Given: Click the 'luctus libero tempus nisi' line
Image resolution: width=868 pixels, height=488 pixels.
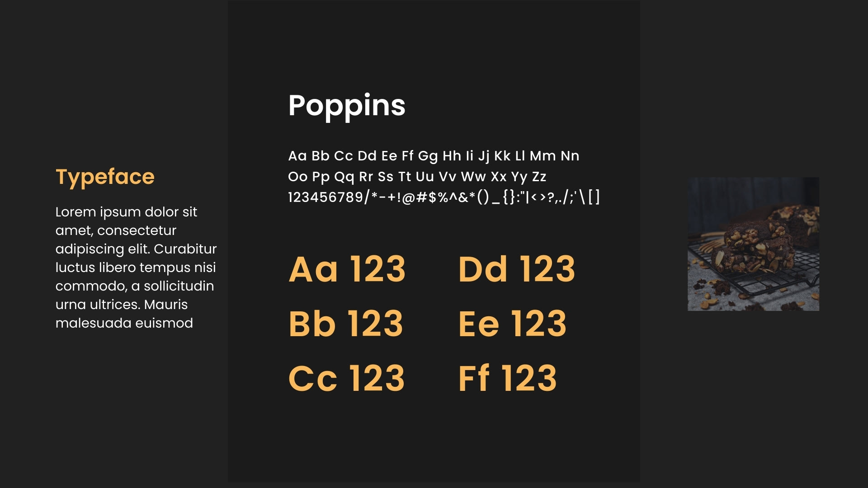Looking at the screenshot, I should (136, 267).
